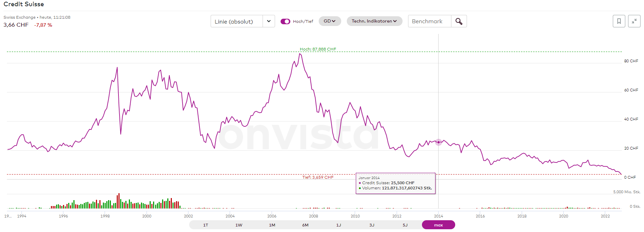Choose the 1J time range
This screenshot has width=644, height=232.
click(338, 225)
